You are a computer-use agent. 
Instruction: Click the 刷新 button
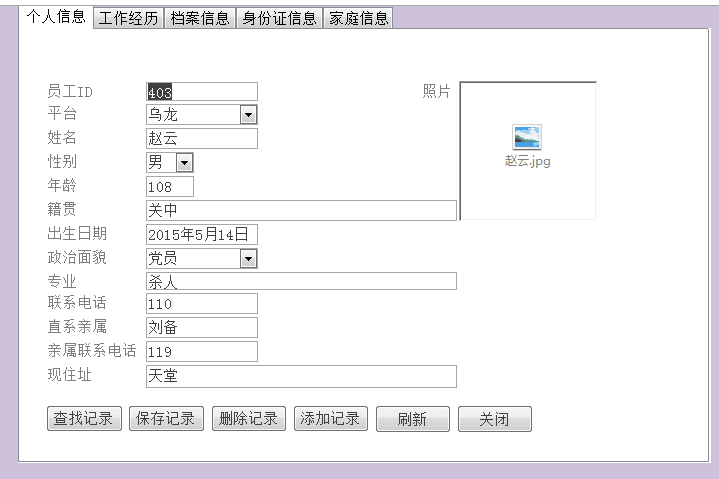click(412, 419)
